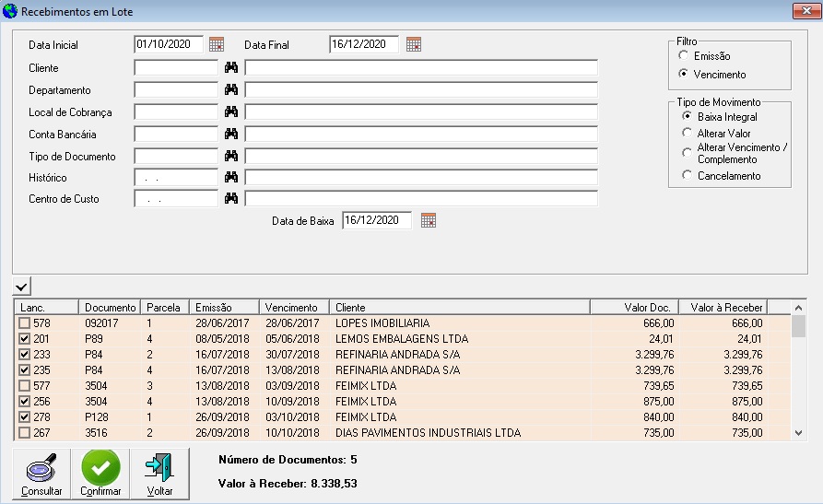Click the Conta Bancária search binoculars

coord(231,134)
